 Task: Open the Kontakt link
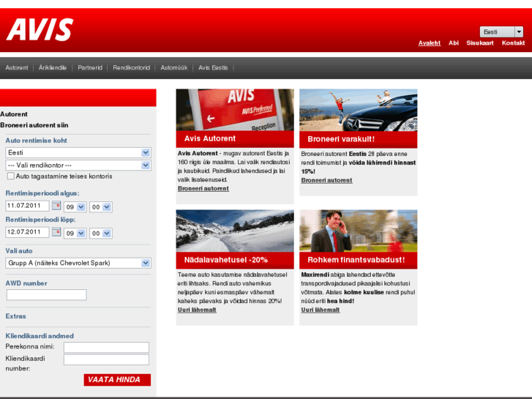513,42
